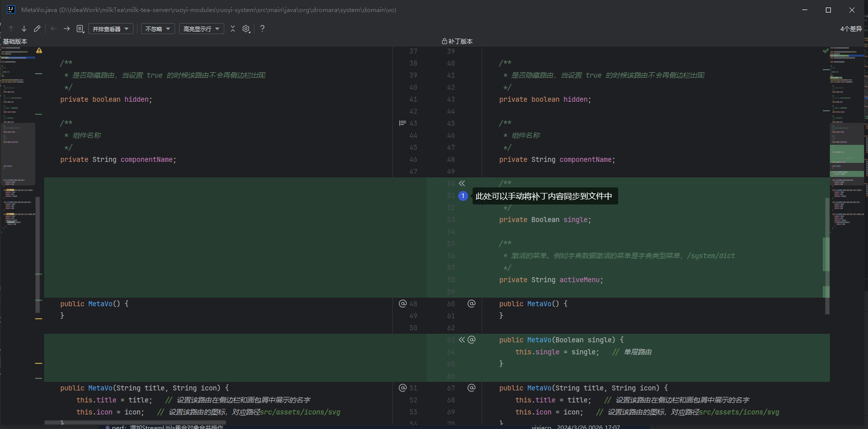Click the list/compare files toggle icon
Screen dimensions: 868x429
pyautogui.click(x=80, y=29)
